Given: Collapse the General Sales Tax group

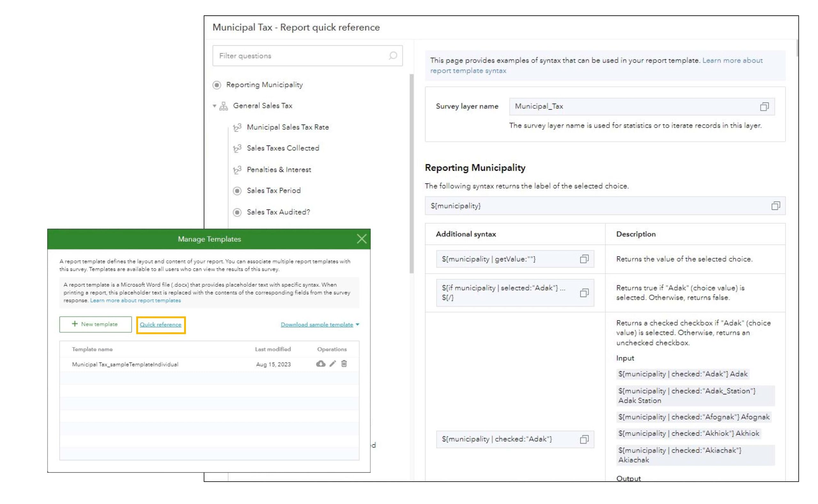Looking at the screenshot, I should point(214,106).
